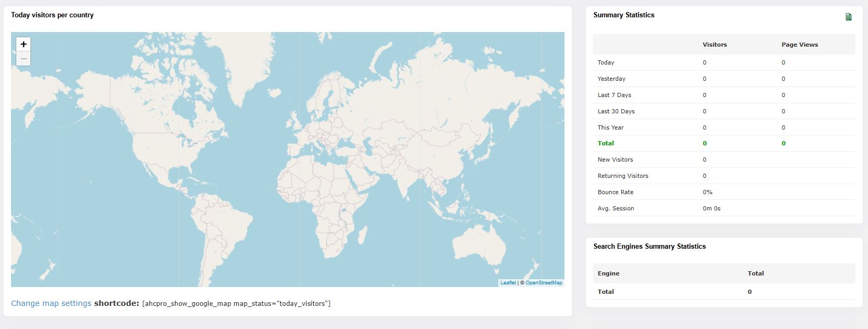Zoom out of the map with minus button
This screenshot has height=329, width=868.
24,58
